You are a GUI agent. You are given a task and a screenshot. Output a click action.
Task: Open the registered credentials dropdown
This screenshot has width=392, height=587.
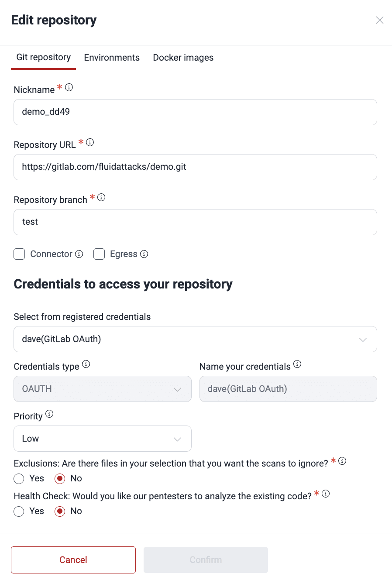[x=195, y=339]
